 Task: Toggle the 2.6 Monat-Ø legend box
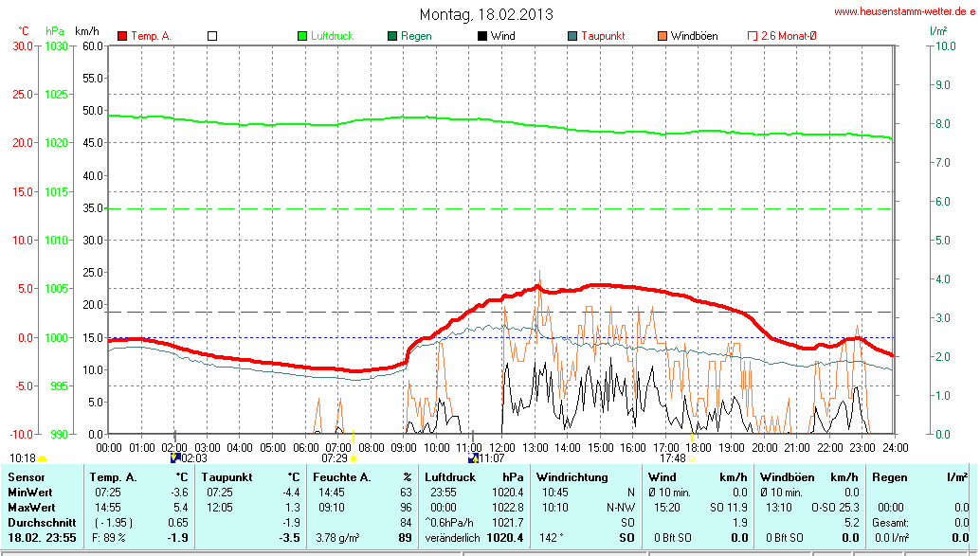753,36
